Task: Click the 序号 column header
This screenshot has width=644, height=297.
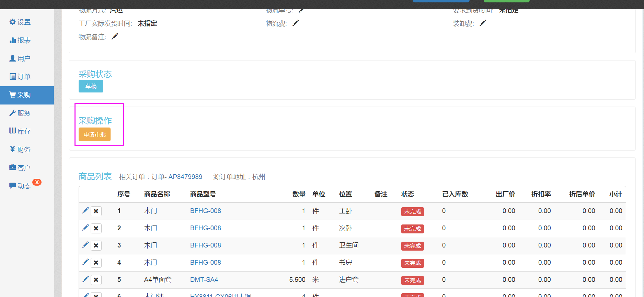Action: coord(124,194)
